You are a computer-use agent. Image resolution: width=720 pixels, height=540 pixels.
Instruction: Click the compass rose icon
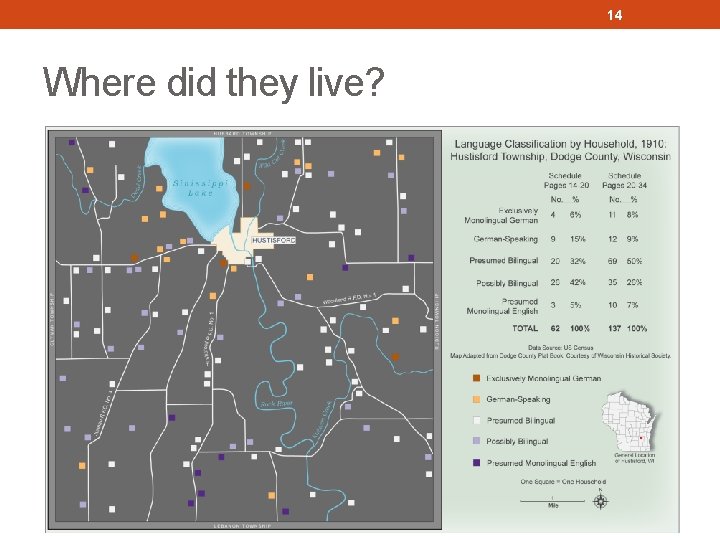601,501
